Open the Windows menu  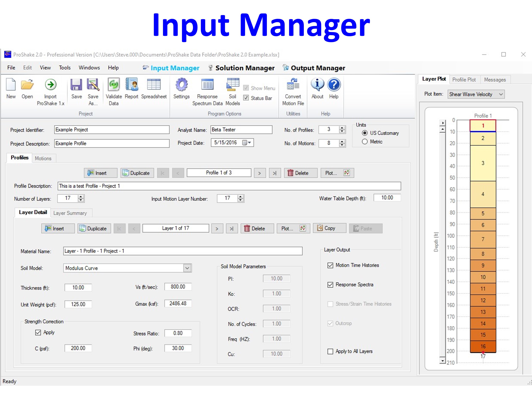point(89,68)
